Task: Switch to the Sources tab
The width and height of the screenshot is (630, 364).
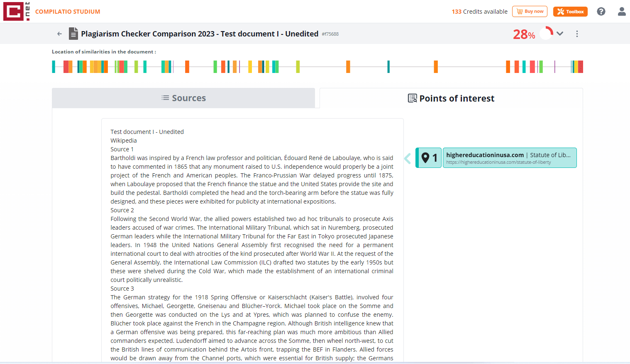Action: [183, 98]
